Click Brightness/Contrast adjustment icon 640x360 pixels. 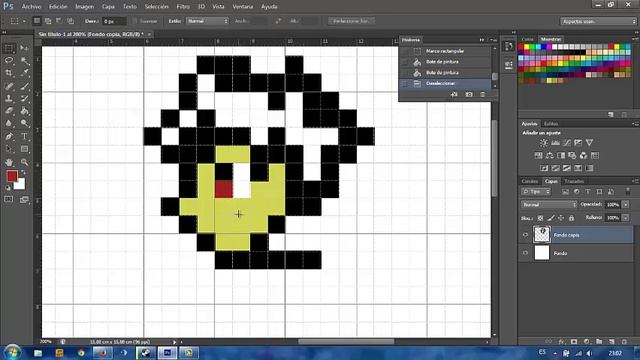click(x=544, y=142)
